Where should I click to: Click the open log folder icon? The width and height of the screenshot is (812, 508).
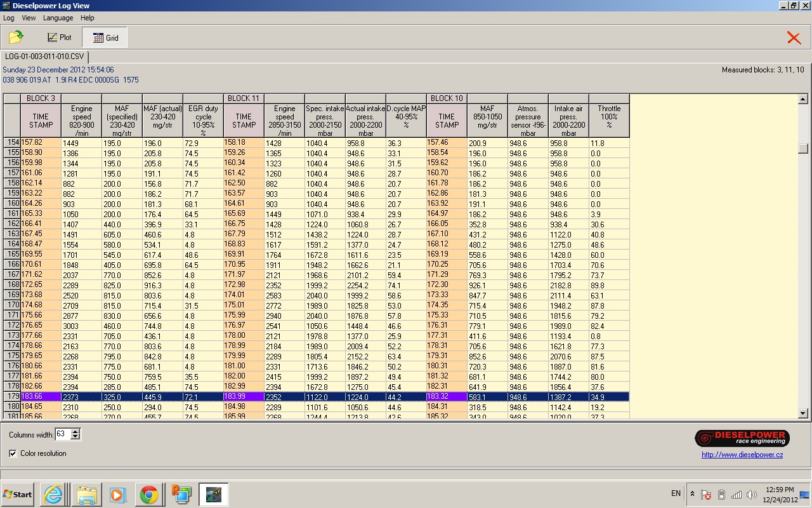point(16,37)
